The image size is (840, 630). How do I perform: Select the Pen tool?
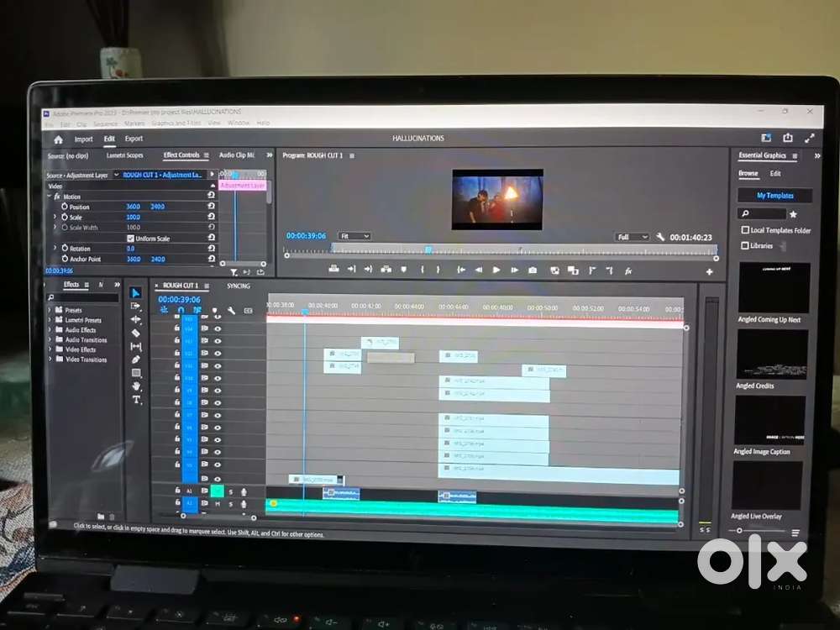click(136, 360)
